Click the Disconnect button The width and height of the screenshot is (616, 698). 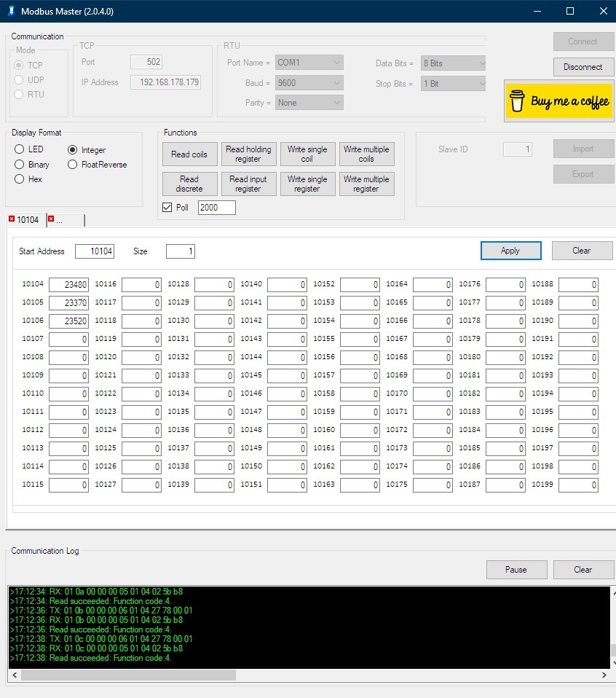pos(583,67)
